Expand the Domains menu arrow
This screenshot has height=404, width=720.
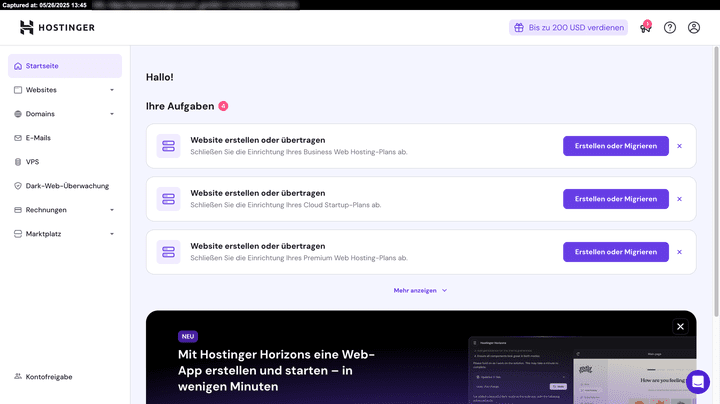click(112, 114)
